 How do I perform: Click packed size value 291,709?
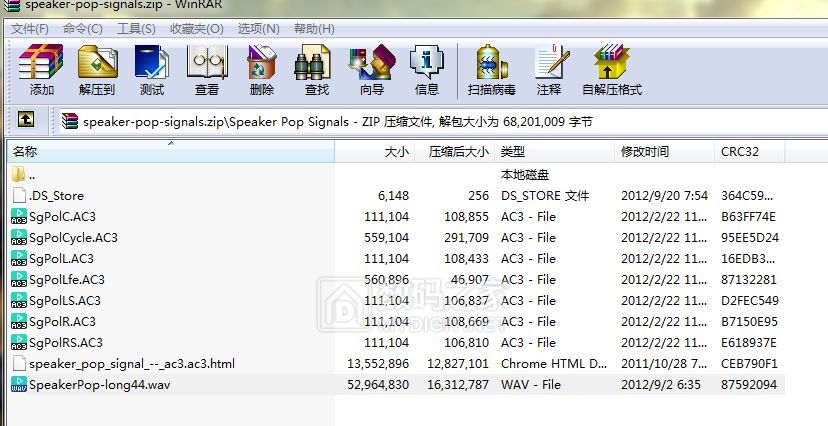click(466, 238)
